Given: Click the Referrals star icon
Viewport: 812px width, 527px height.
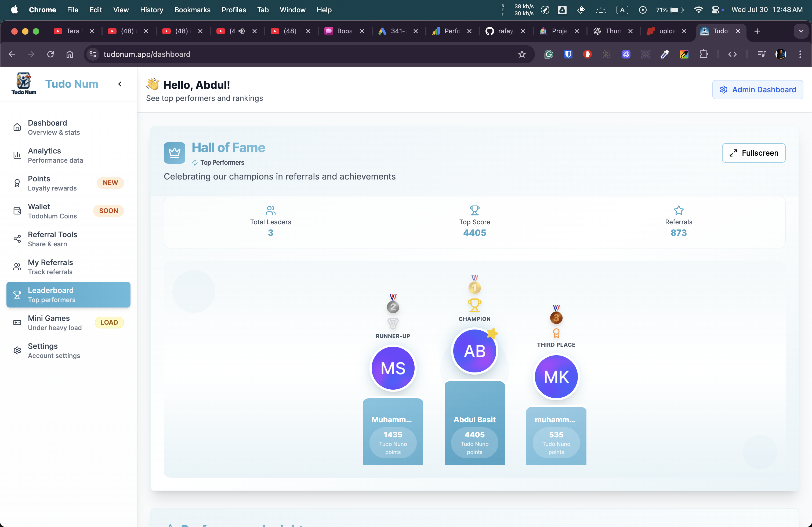Looking at the screenshot, I should point(679,210).
